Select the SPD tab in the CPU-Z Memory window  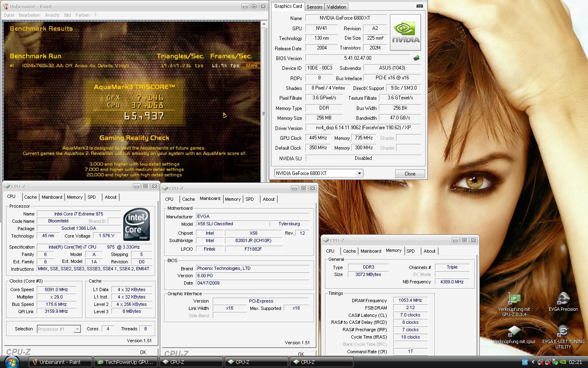tap(411, 251)
